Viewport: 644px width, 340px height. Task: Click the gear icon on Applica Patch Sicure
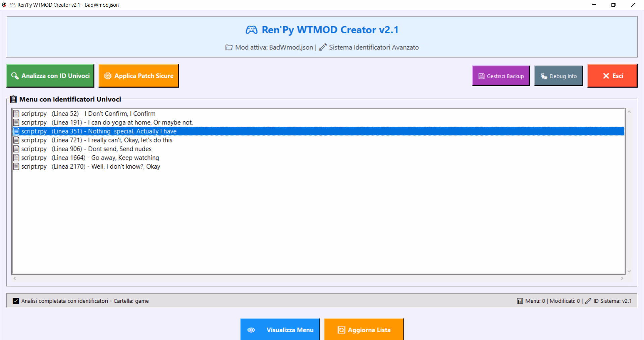(x=108, y=76)
